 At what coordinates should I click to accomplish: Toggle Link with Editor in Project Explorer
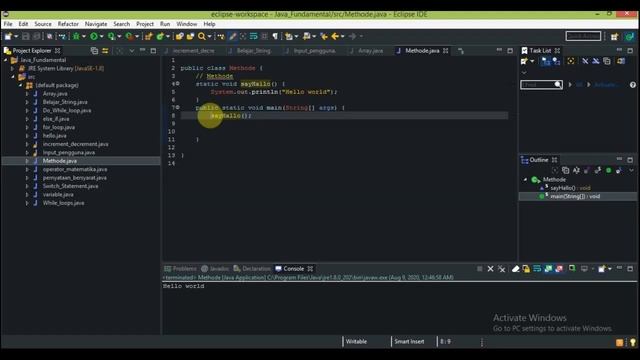(105, 51)
